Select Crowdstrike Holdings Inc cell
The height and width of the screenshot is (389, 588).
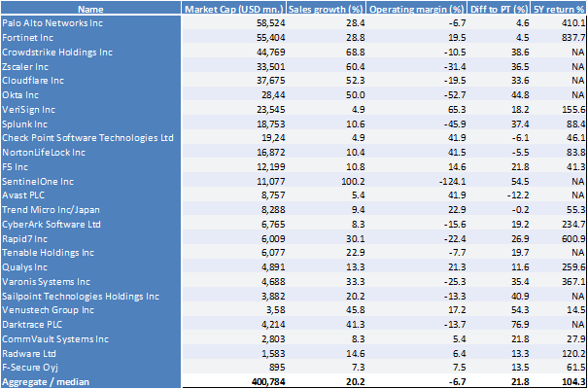[57, 53]
